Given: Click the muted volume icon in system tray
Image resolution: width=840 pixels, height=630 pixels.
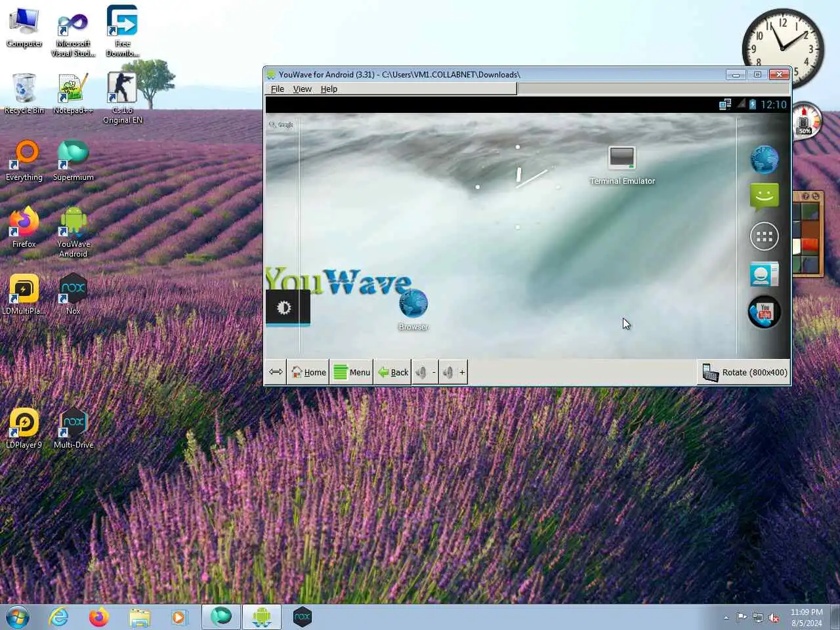Looking at the screenshot, I should pos(774,618).
